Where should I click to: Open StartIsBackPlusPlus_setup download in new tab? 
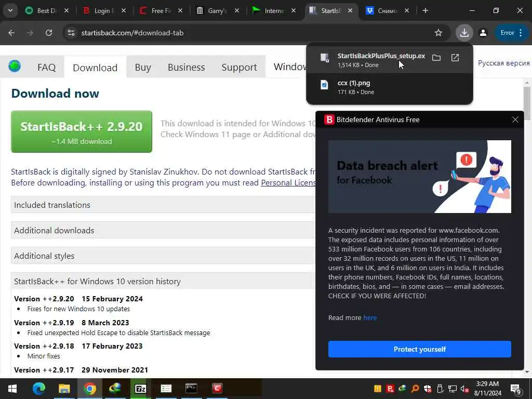455,58
